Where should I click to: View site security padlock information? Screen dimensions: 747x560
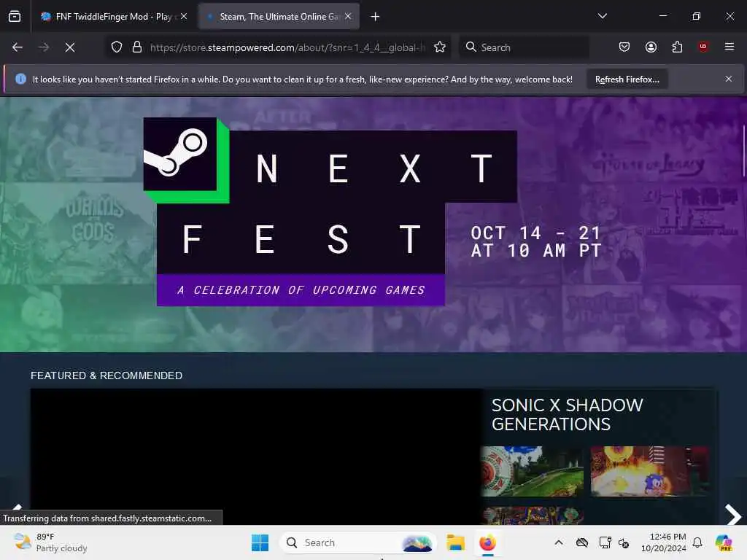tap(137, 47)
